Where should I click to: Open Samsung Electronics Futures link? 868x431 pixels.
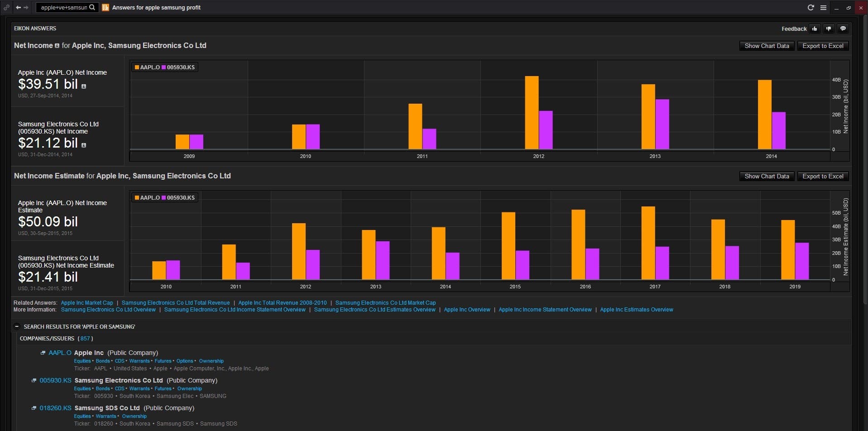(163, 388)
